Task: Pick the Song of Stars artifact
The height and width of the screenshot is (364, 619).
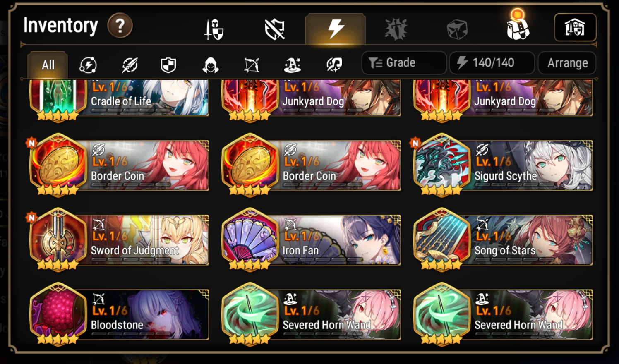Action: pos(503,239)
